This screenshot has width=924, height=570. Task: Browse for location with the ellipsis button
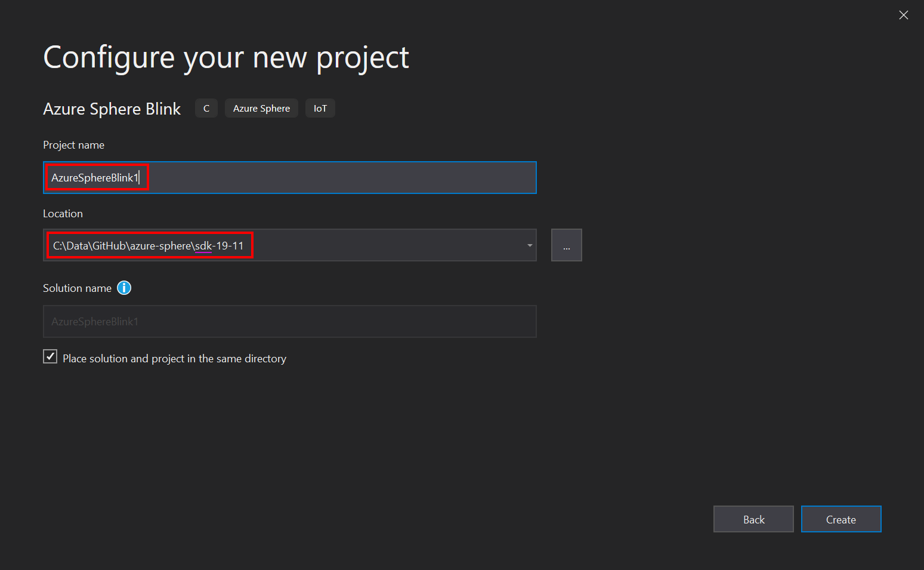[x=567, y=245]
